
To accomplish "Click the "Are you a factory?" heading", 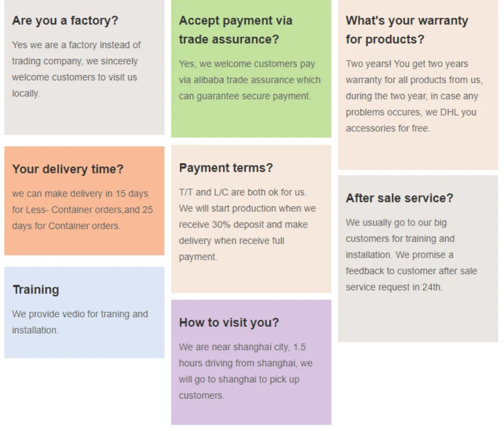I will [65, 21].
